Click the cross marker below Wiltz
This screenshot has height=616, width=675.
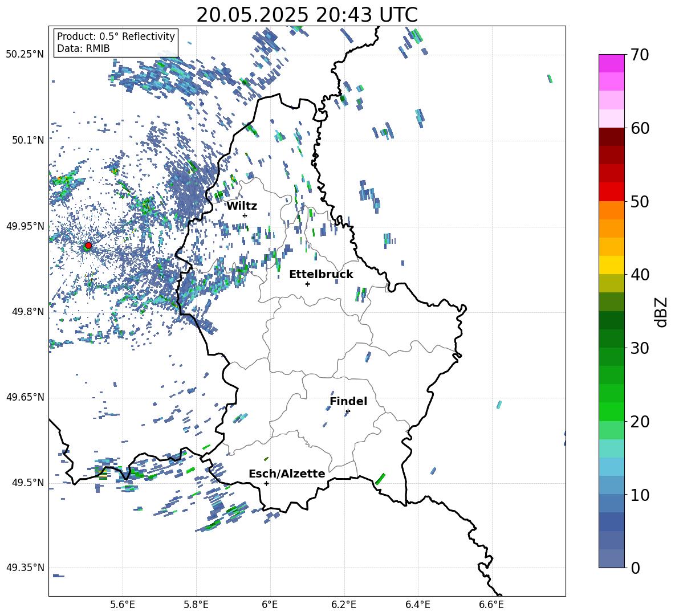(245, 215)
